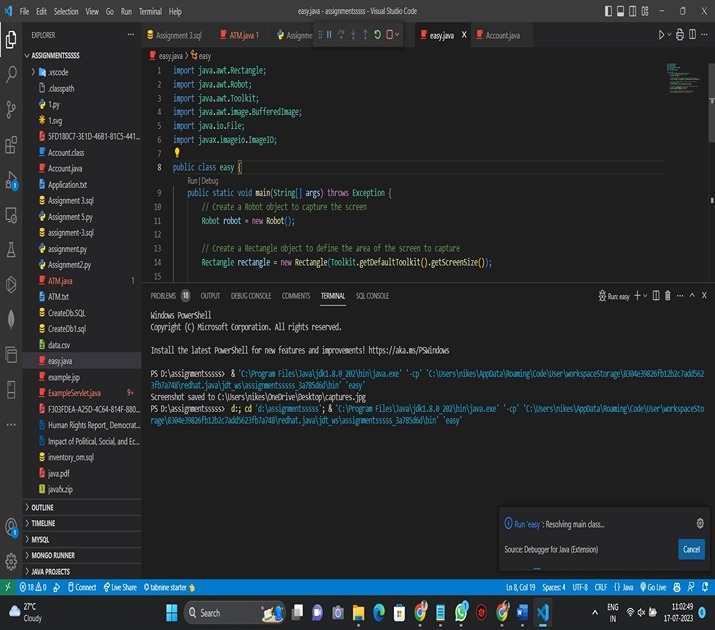Cancel the Run easy notification

tap(691, 550)
